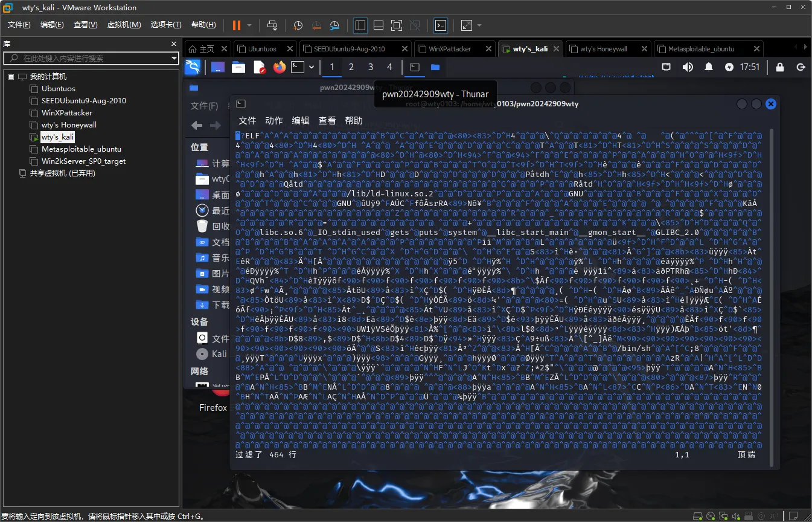The height and width of the screenshot is (522, 812).
Task: Click the lock screen panel icon
Action: pos(780,67)
